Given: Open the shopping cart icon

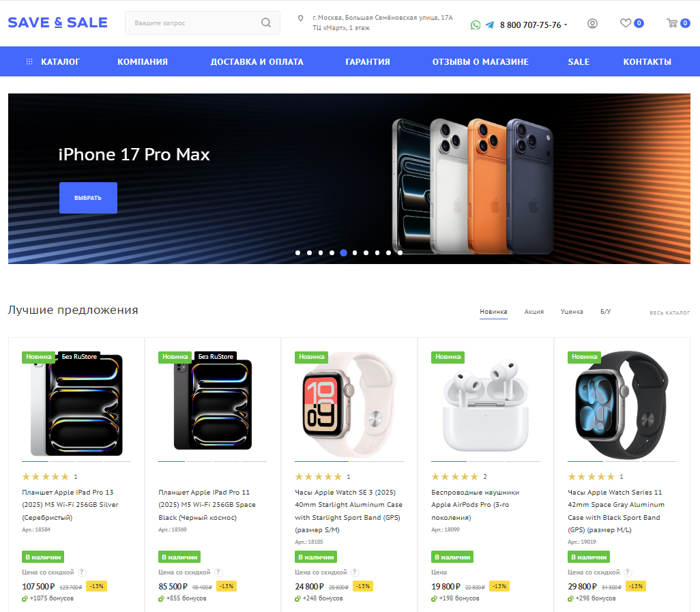Looking at the screenshot, I should pos(672,23).
